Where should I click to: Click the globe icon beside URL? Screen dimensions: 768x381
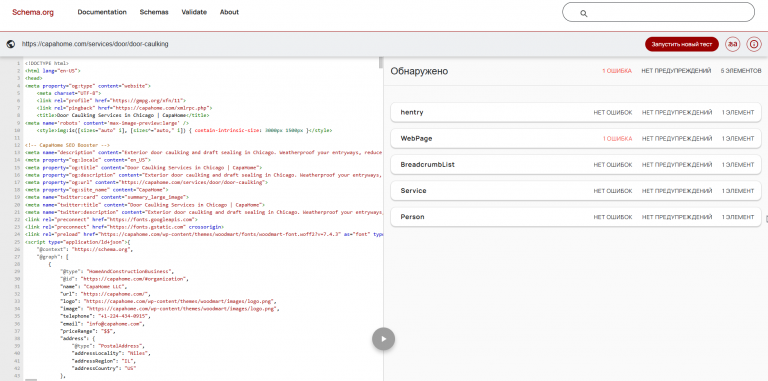[11, 44]
